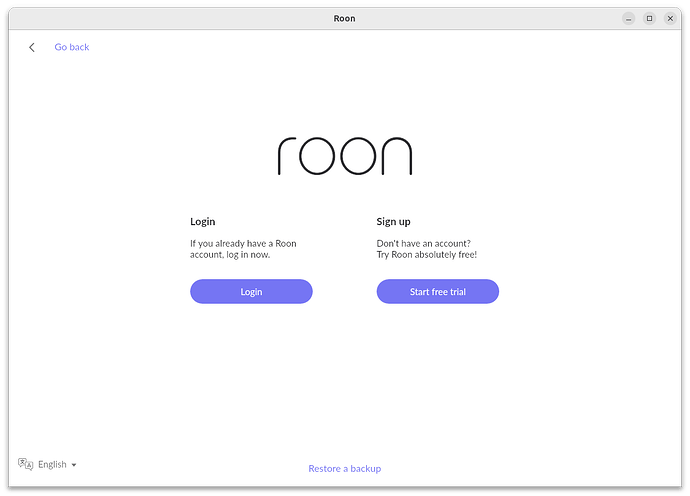Click the purple Login button
This screenshot has width=690, height=496.
[251, 291]
